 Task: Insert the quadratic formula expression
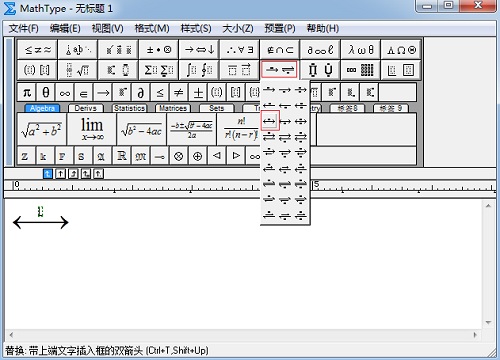tap(192, 130)
